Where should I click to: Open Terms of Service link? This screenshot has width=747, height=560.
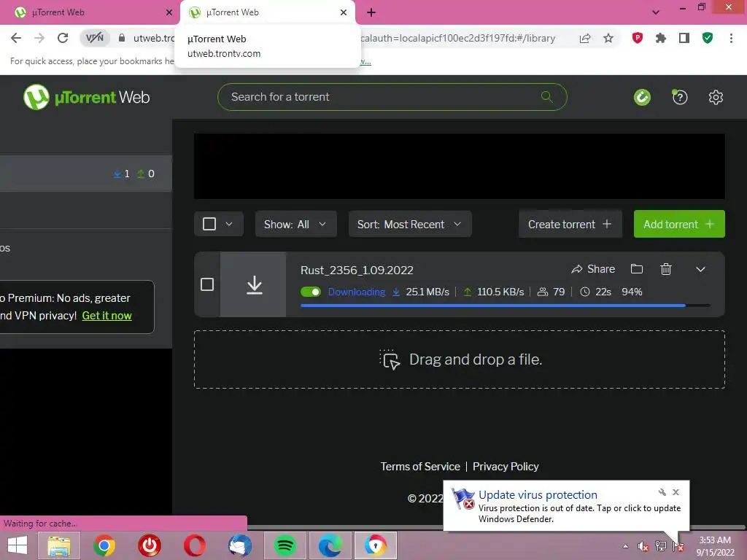[x=420, y=466]
